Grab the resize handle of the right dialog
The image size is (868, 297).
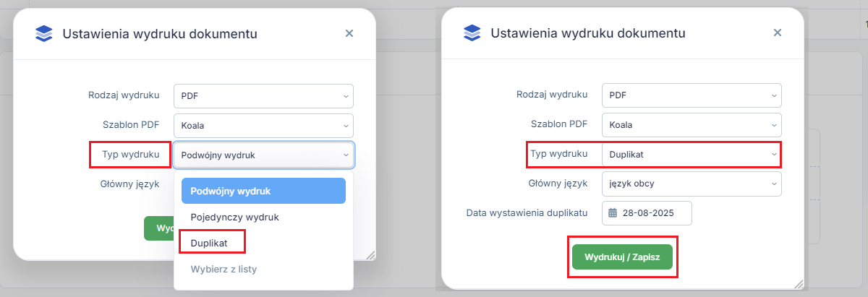coord(799,284)
